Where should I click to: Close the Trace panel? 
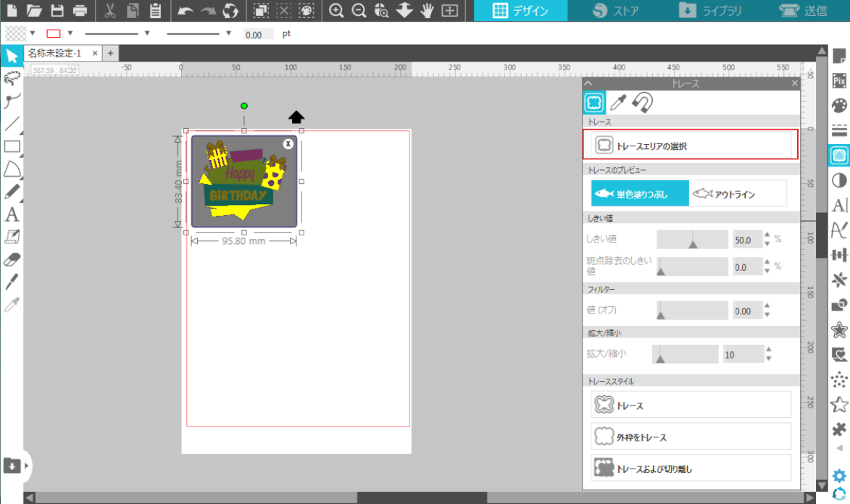(x=795, y=83)
